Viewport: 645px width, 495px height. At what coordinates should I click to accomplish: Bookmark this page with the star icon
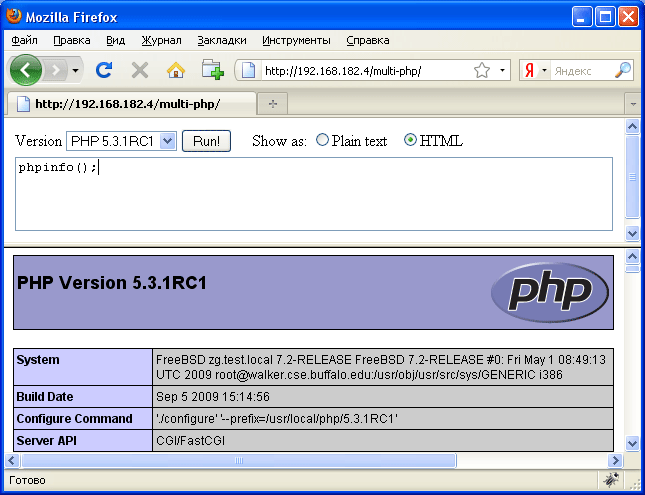coord(481,71)
